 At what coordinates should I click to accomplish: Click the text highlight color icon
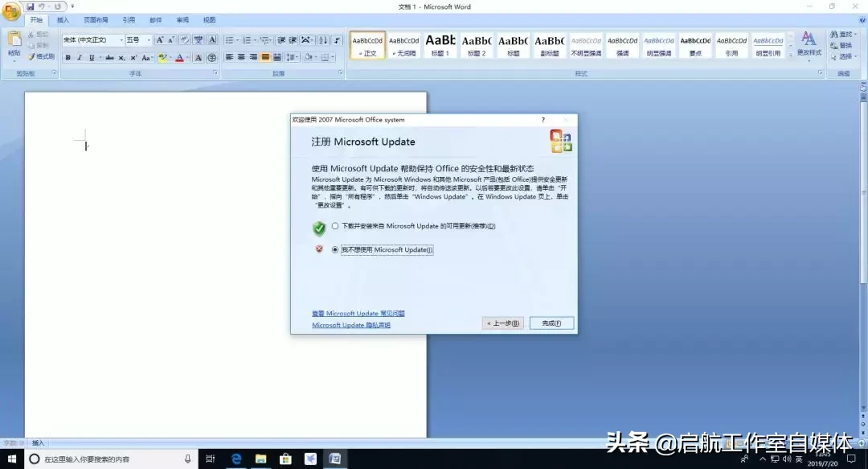tap(162, 57)
